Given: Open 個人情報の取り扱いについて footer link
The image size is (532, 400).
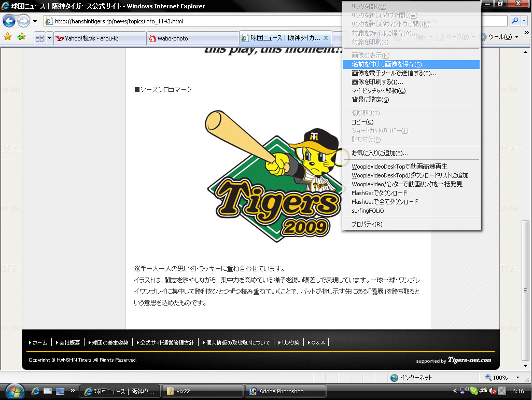Looking at the screenshot, I should 236,342.
